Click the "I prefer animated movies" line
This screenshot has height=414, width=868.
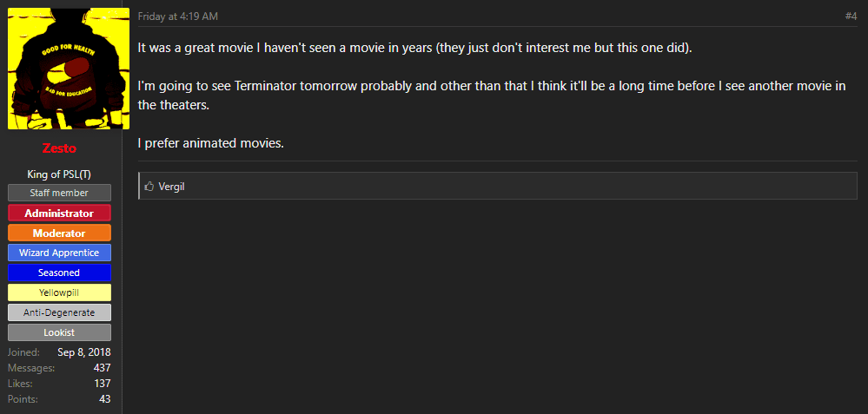pos(211,143)
